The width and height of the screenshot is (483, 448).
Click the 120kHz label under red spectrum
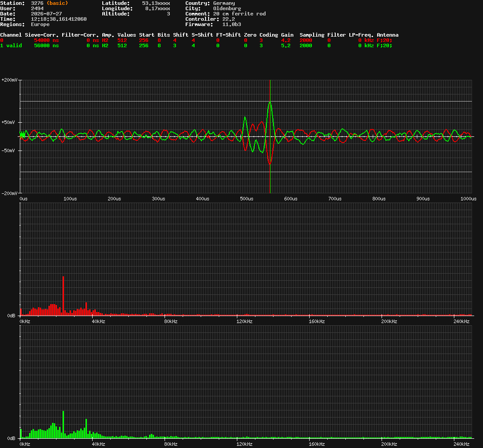click(244, 321)
